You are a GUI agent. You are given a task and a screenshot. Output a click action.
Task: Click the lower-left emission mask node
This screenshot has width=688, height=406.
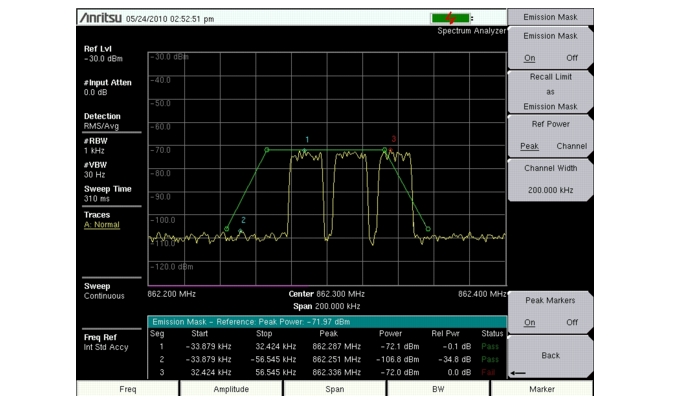click(226, 229)
